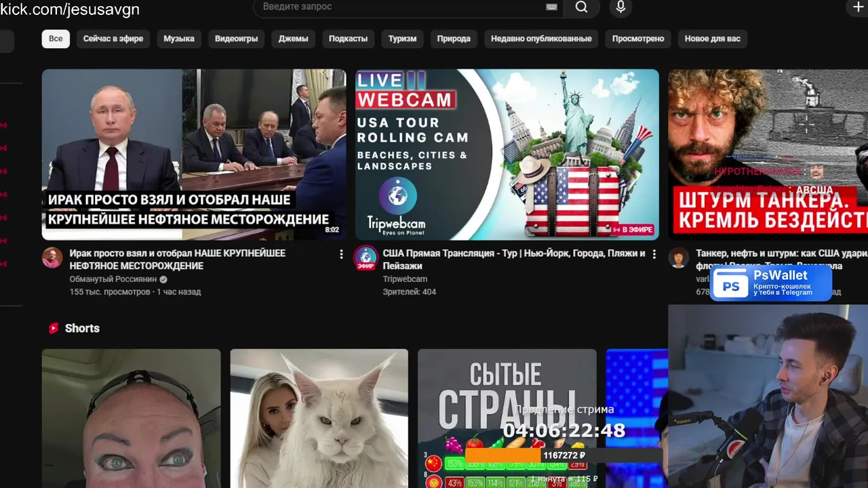Select the "Природа" filter chip
Screen dimensions: 868x488
point(454,39)
